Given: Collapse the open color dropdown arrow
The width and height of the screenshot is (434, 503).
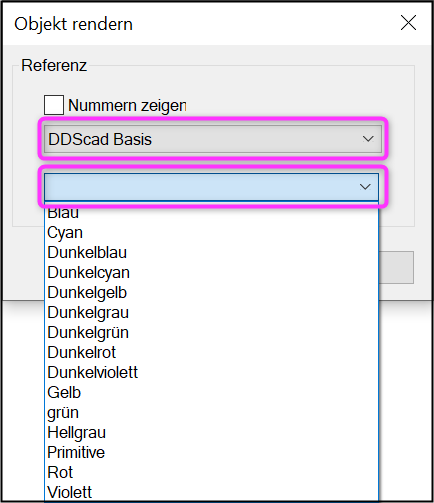Looking at the screenshot, I should pyautogui.click(x=365, y=187).
